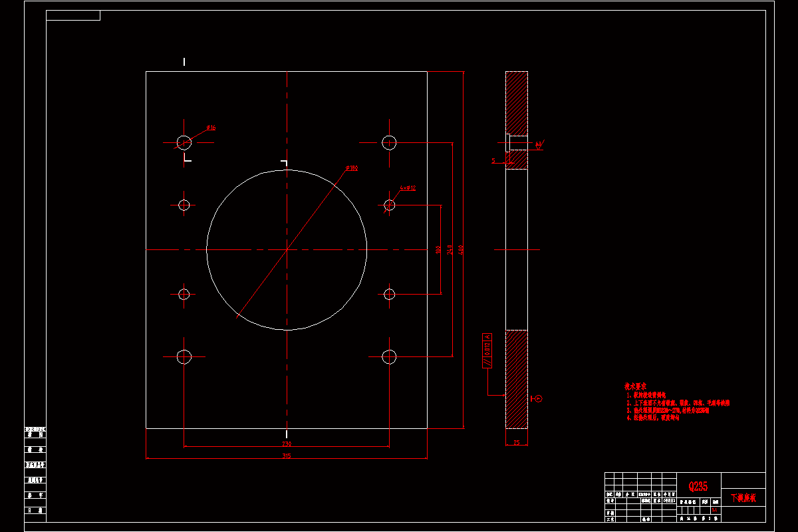Select the 1:1 scale value in title block
Screen dimensions: 798x532
[x=716, y=509]
